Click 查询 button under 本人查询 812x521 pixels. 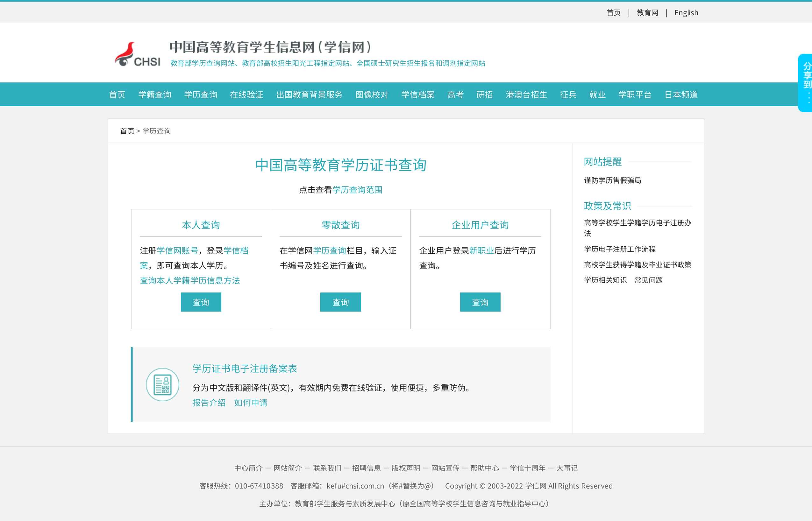pyautogui.click(x=201, y=302)
